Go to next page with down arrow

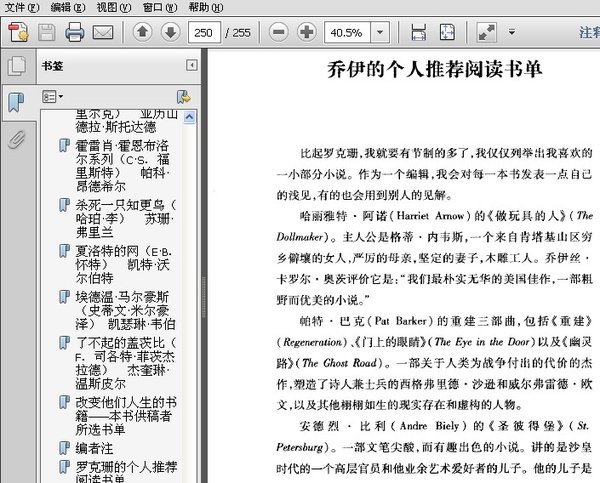point(171,32)
